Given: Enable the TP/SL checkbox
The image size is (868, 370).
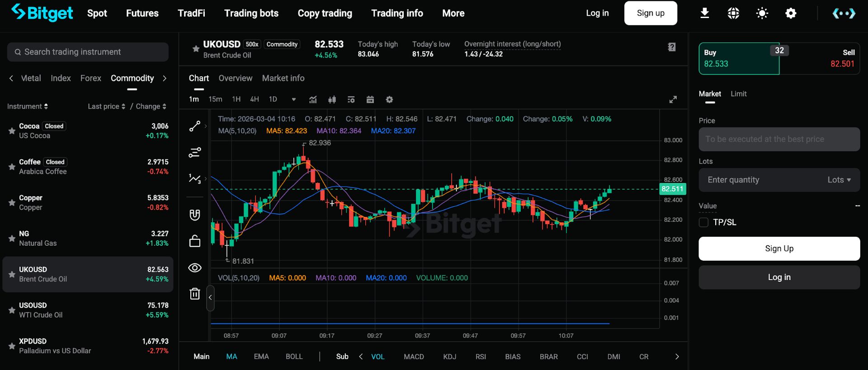Looking at the screenshot, I should (x=703, y=222).
